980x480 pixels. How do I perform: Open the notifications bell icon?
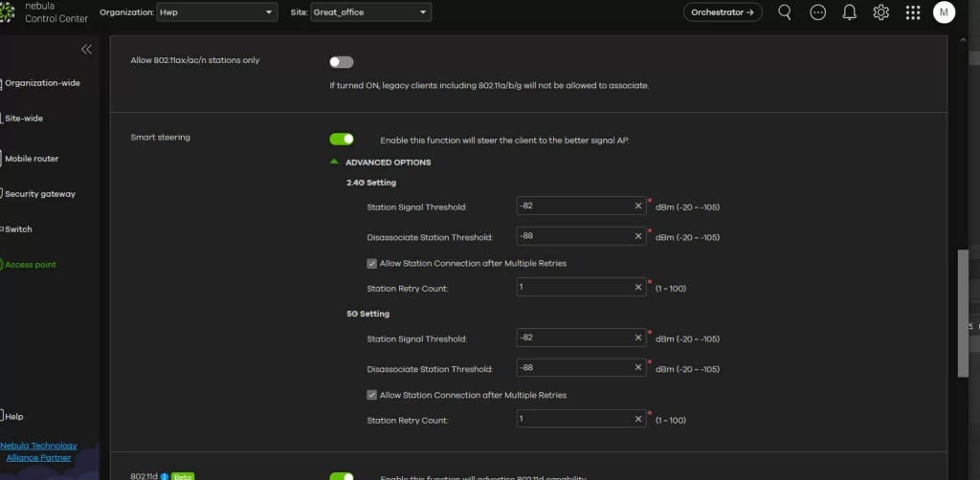(849, 12)
